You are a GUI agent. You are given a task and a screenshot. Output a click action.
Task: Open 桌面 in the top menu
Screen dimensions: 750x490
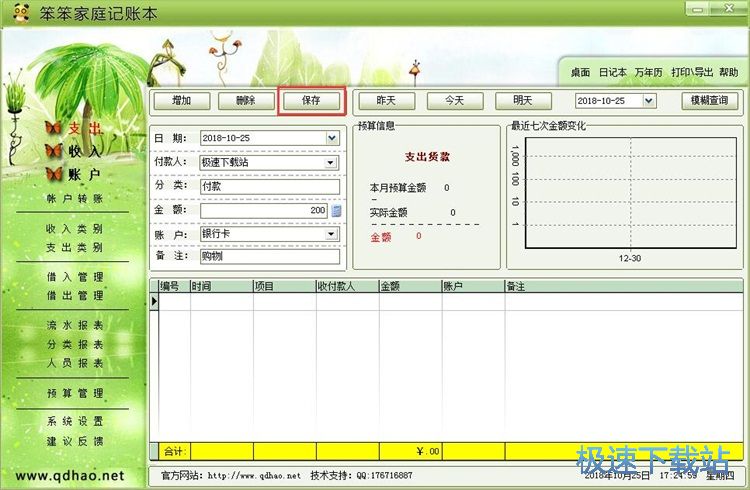pos(580,72)
